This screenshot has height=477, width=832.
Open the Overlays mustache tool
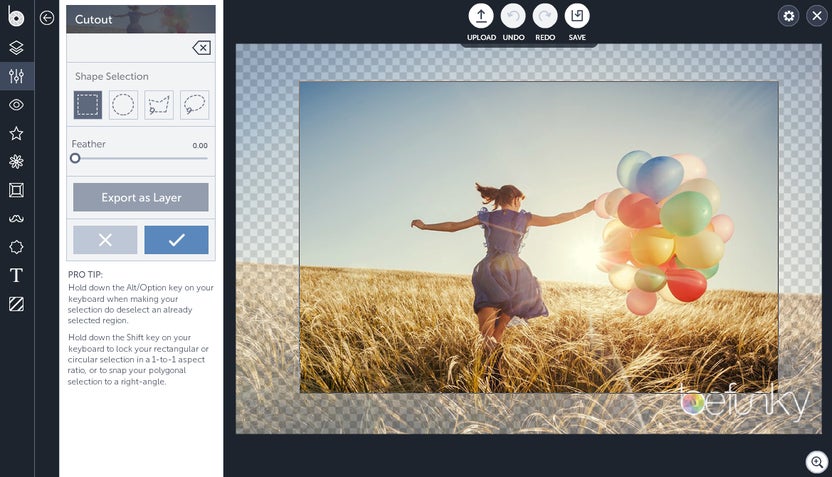(x=16, y=218)
